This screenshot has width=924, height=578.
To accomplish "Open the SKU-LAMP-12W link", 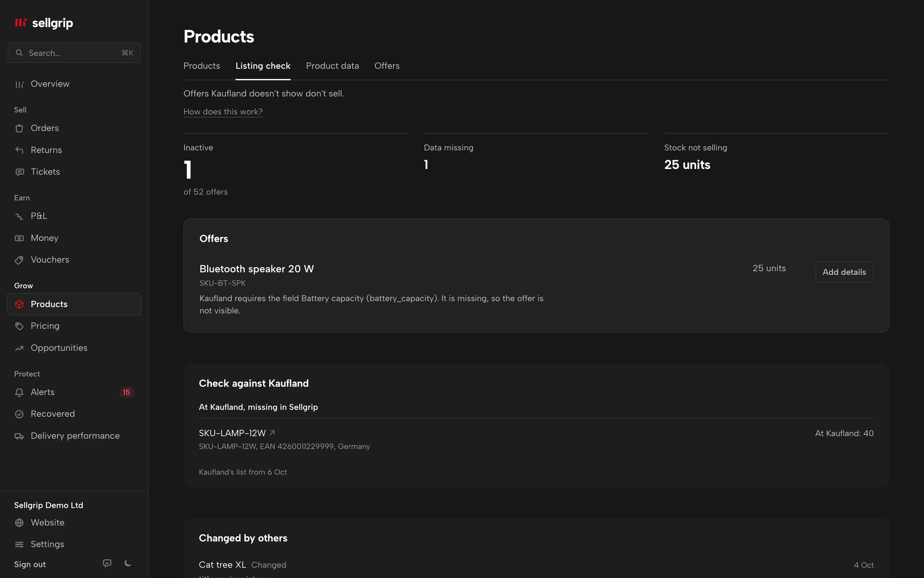I will [232, 433].
